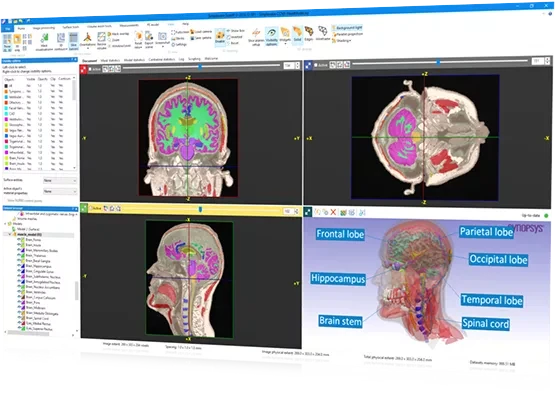This screenshot has width=555, height=407.
Task: Click Background light option in ribbon
Action: coord(347,28)
